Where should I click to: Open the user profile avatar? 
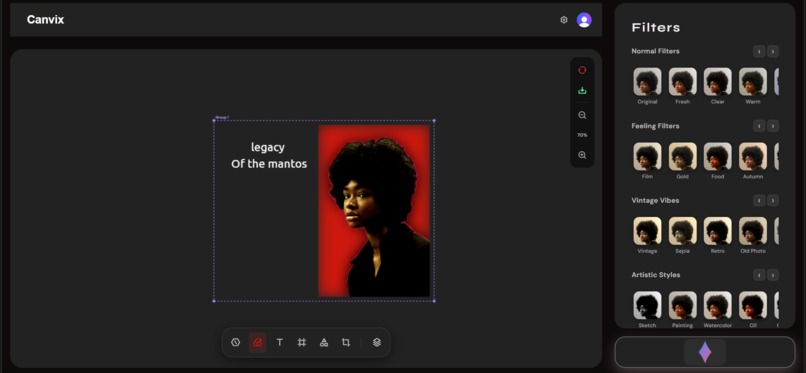584,20
